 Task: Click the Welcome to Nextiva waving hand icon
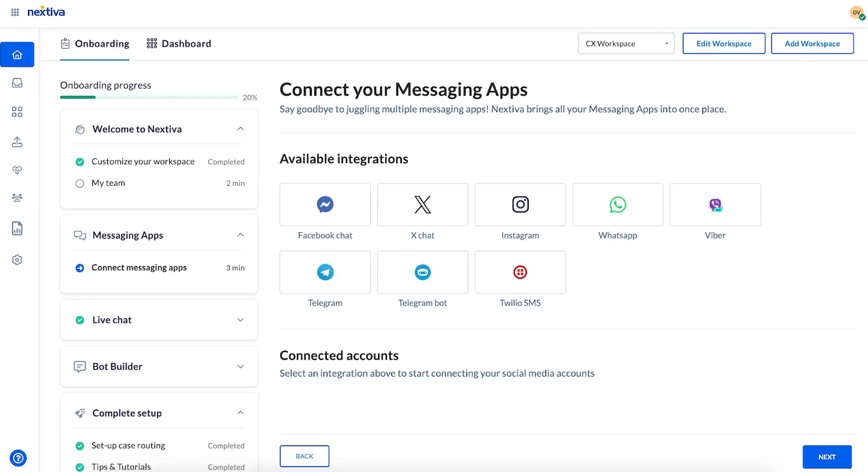[x=80, y=129]
